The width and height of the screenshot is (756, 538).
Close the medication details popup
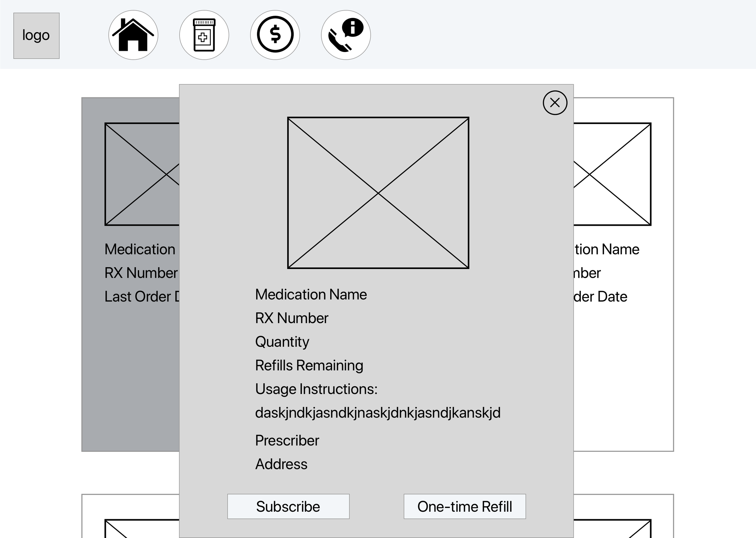555,103
